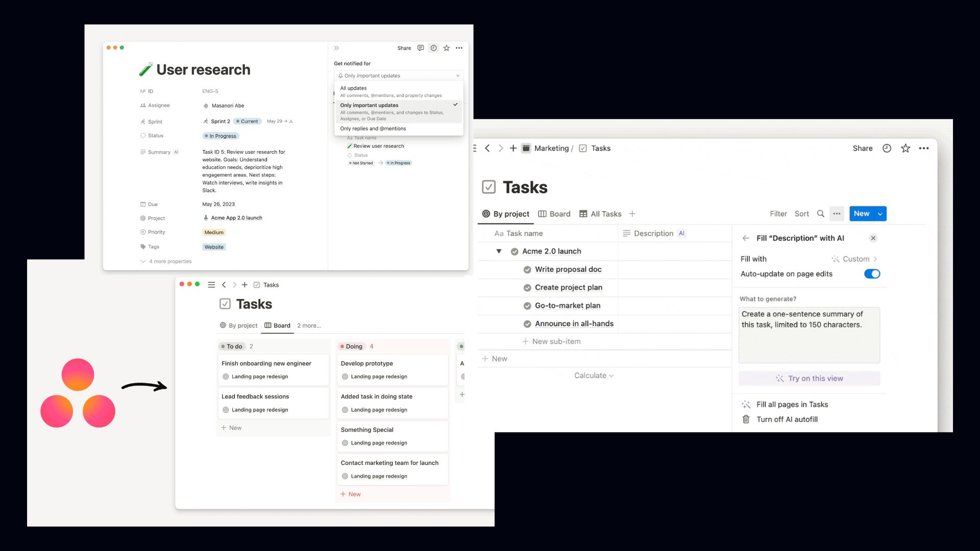
Task: Collapse the Acme 2.0 launch group
Action: pyautogui.click(x=499, y=251)
